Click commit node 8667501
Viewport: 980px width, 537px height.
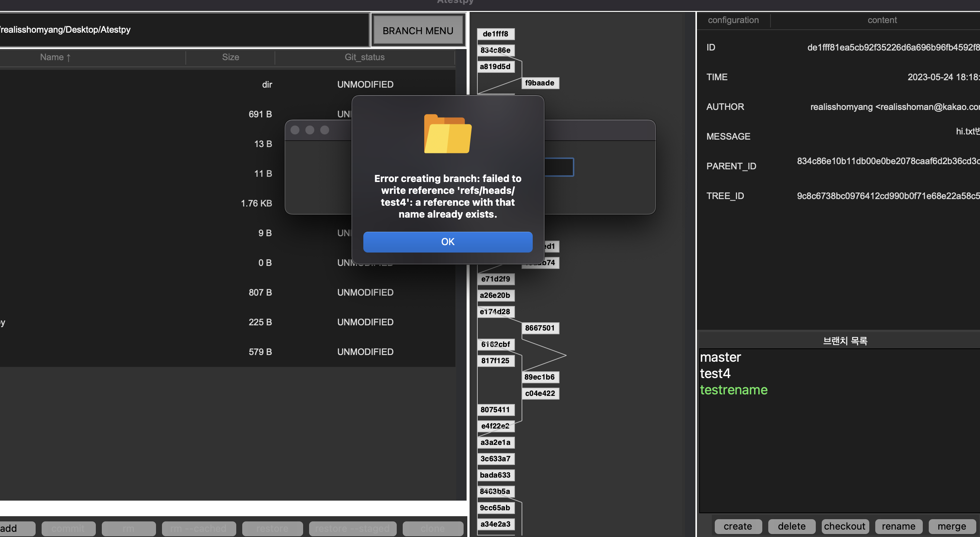point(539,328)
